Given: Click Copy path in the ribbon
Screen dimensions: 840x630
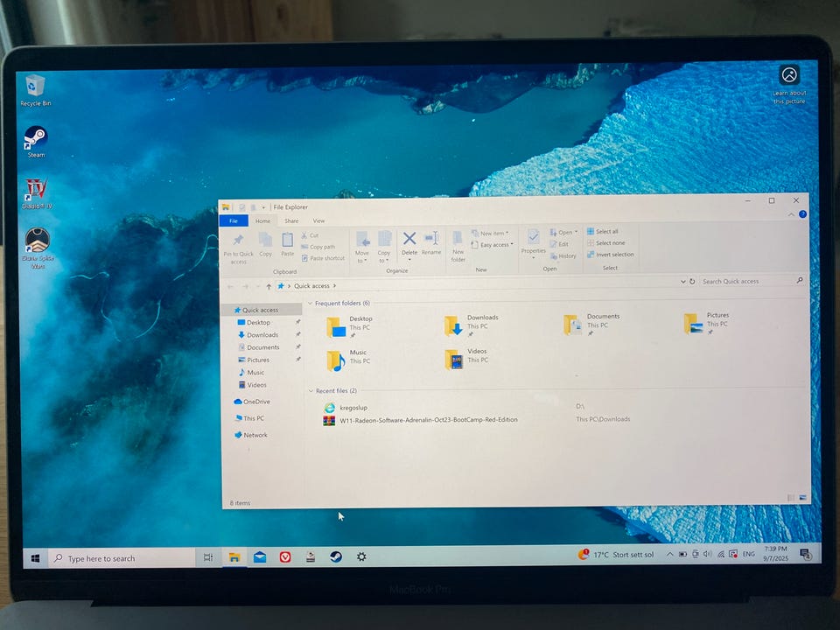Looking at the screenshot, I should coord(318,247).
